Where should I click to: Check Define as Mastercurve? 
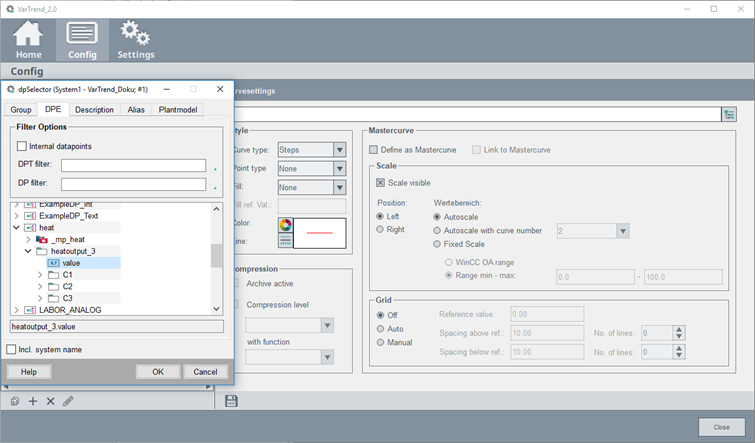coord(374,150)
